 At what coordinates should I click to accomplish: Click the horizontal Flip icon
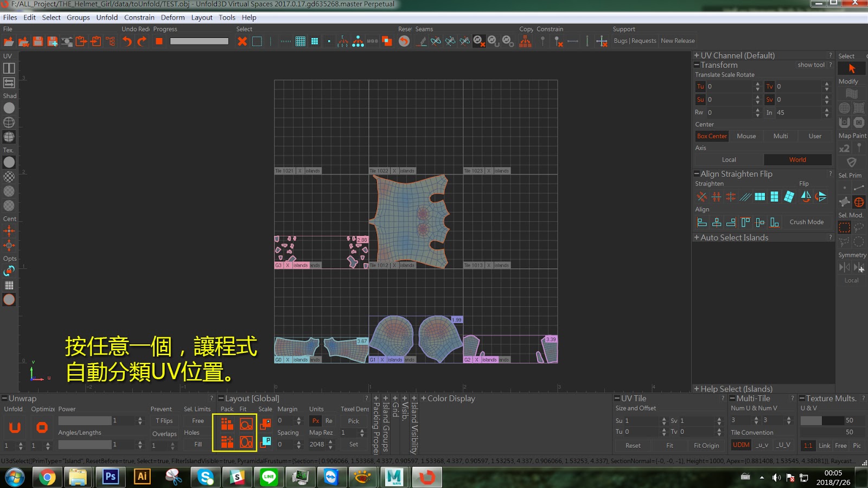click(x=806, y=196)
